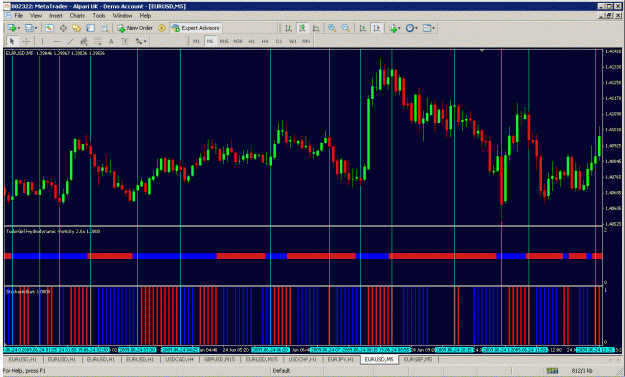
Task: Switch to the GBPUSD,M15 chart tab
Action: [x=219, y=359]
